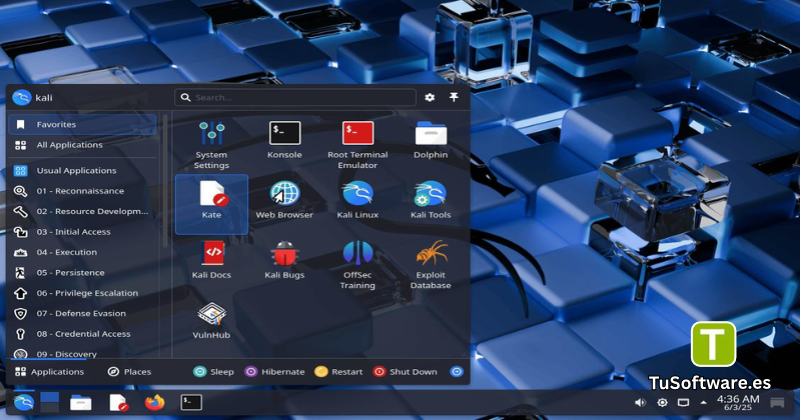Screen dimensions: 800x420
Task: Click the show desktop button
Action: 777,403
